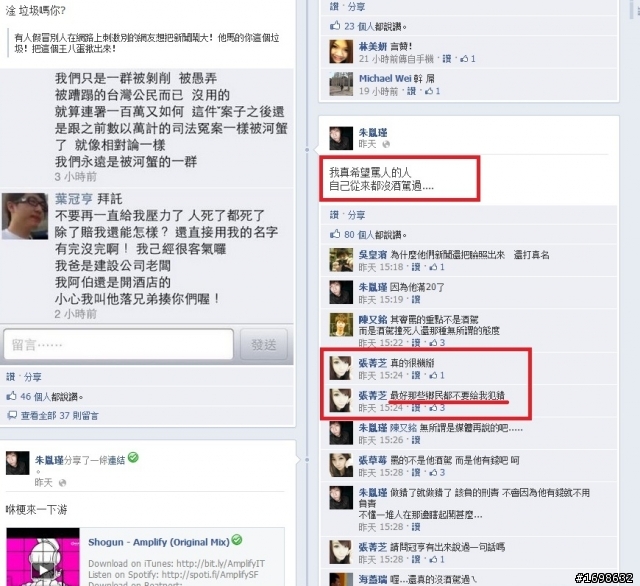The image size is (640, 586).
Task: Open Shogun - Amplify (Original Mix) link
Action: click(159, 542)
